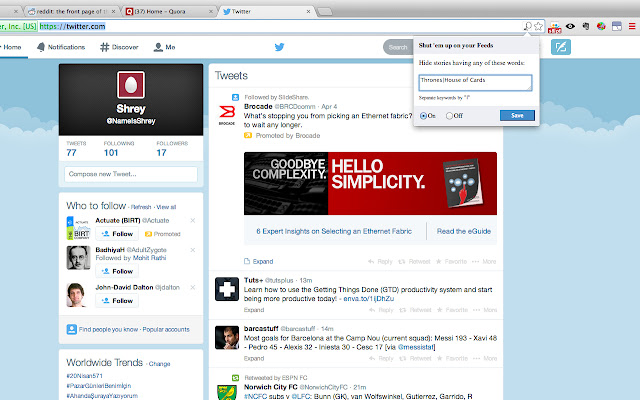Open the Notifications tab
This screenshot has height=400, width=640.
pos(61,47)
